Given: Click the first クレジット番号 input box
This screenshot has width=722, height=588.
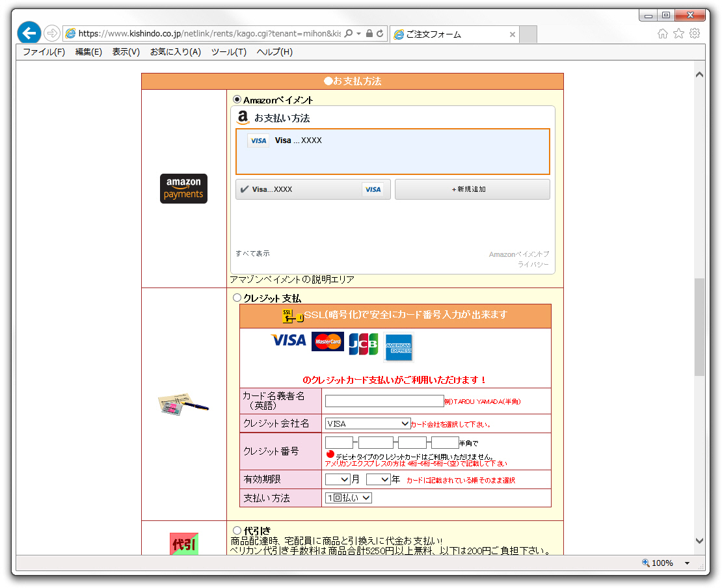Looking at the screenshot, I should pyautogui.click(x=340, y=442).
